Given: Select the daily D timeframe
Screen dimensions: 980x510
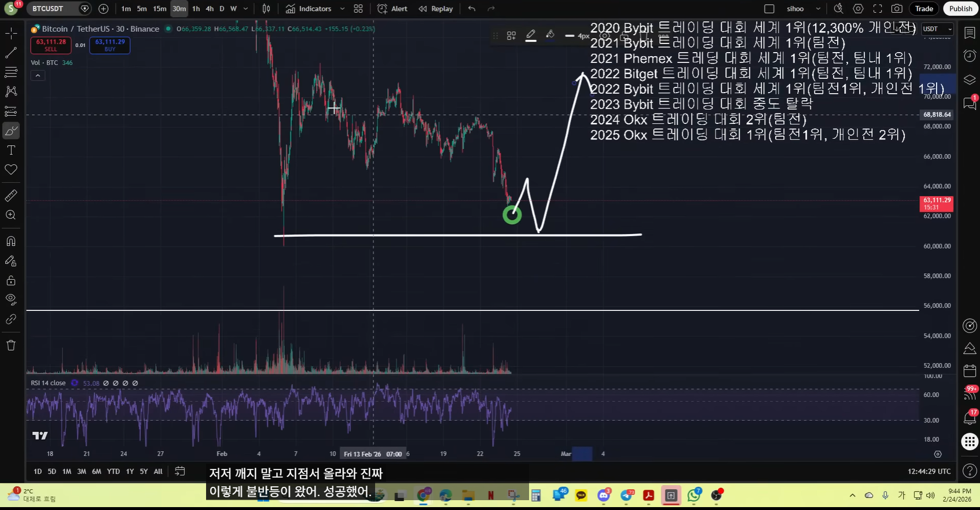Looking at the screenshot, I should tap(222, 9).
